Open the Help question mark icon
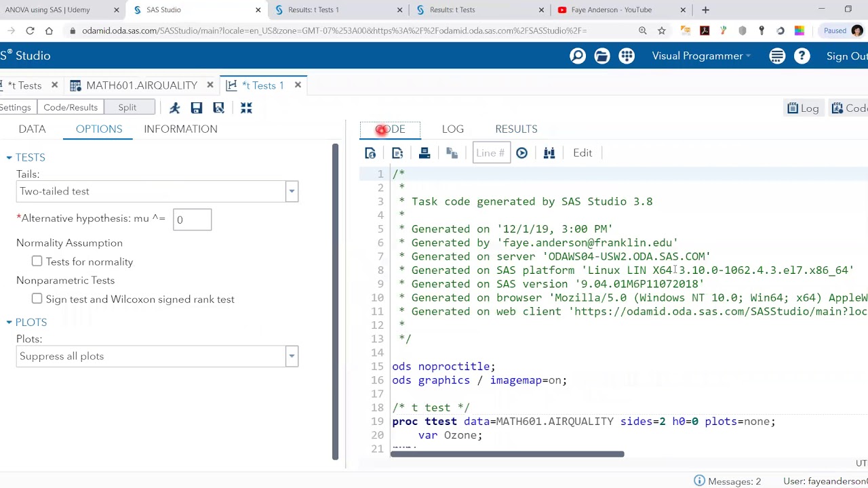 click(x=802, y=56)
